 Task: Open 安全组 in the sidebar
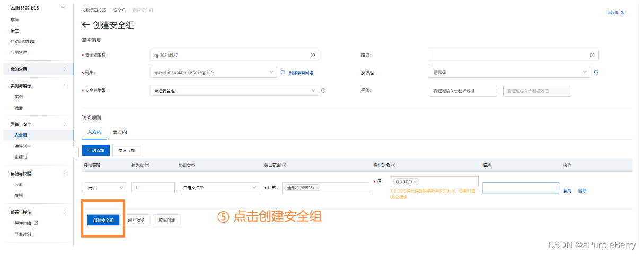(x=21, y=135)
